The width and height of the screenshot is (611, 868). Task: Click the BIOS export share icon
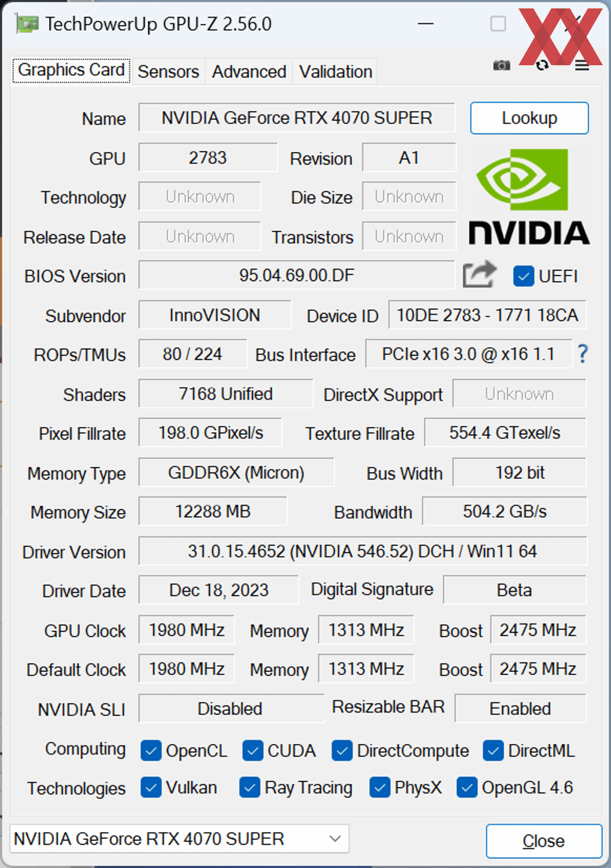tap(480, 275)
